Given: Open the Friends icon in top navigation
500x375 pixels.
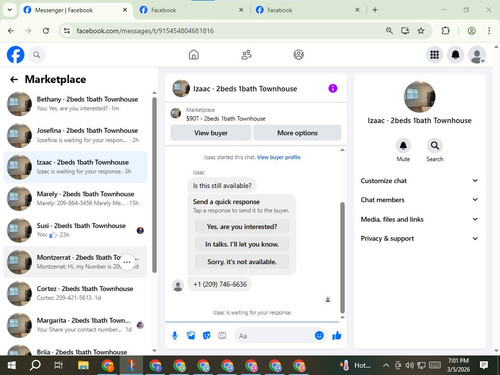Looking at the screenshot, I should 246,55.
